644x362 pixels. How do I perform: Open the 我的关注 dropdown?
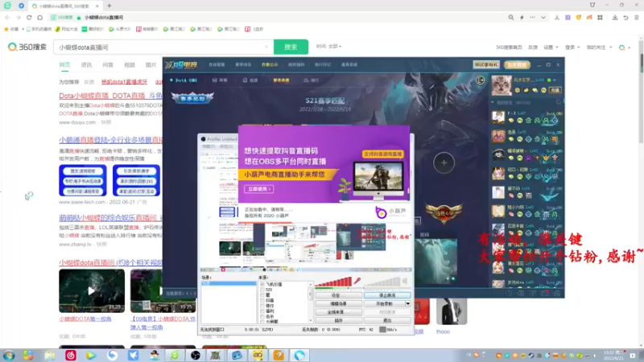pos(599,47)
